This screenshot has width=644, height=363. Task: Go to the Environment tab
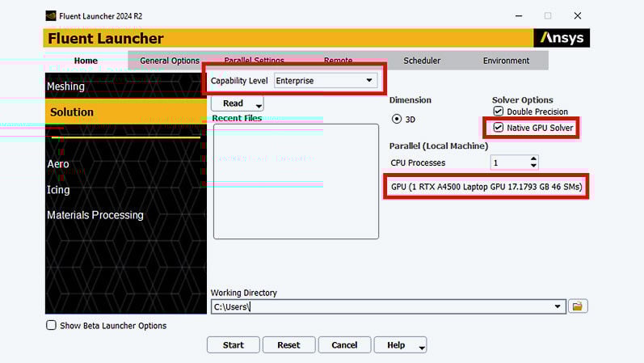506,61
